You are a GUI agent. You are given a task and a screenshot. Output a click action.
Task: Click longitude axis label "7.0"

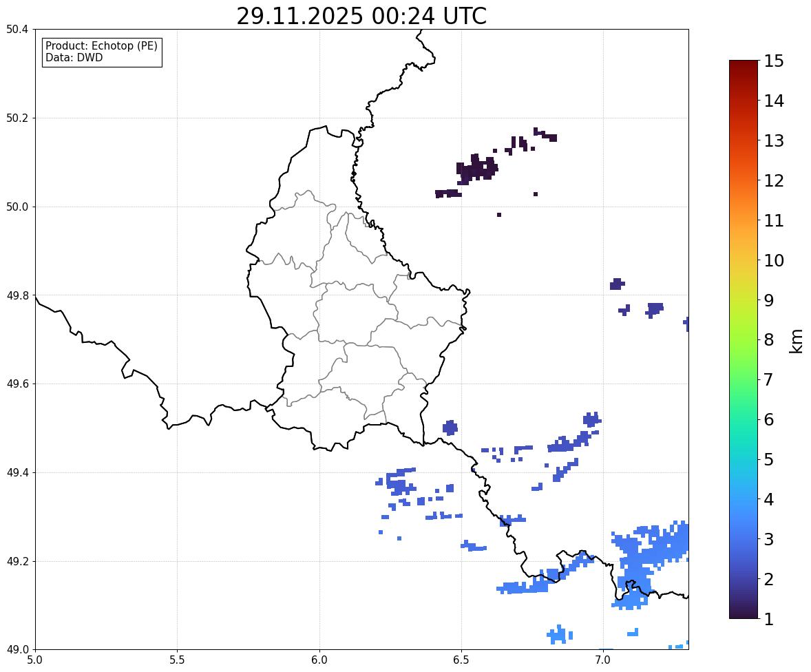point(603,660)
